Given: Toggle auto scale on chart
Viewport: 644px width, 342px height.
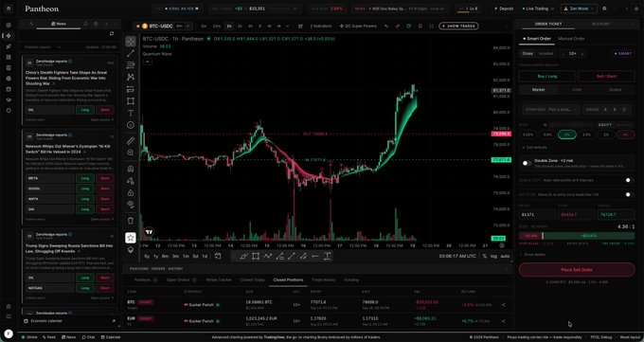Looking at the screenshot, I should coord(505,256).
